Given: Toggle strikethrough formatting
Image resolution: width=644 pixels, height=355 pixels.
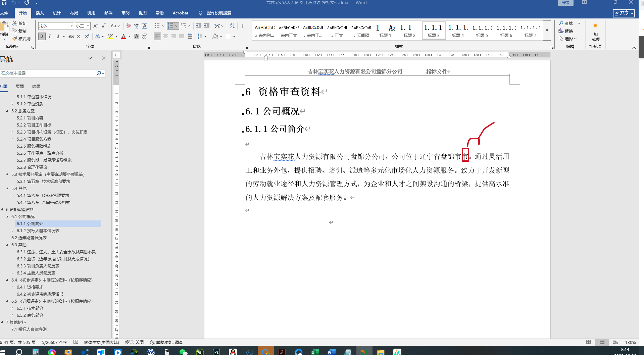Looking at the screenshot, I should pyautogui.click(x=71, y=36).
